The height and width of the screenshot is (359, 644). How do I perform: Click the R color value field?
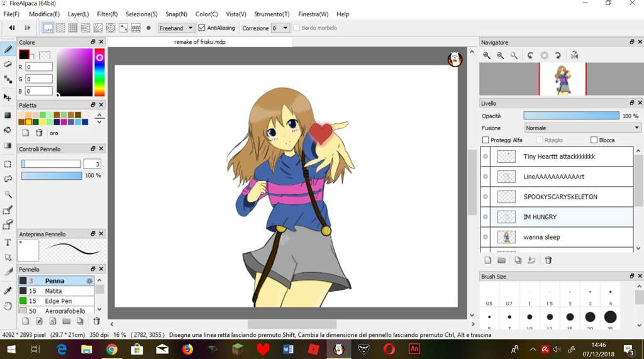click(x=39, y=67)
